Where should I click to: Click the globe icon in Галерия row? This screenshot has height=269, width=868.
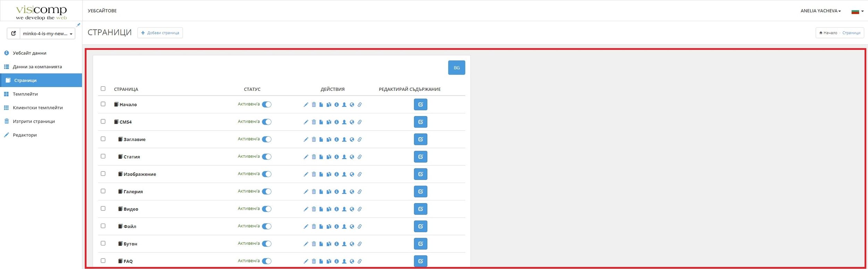(x=352, y=192)
